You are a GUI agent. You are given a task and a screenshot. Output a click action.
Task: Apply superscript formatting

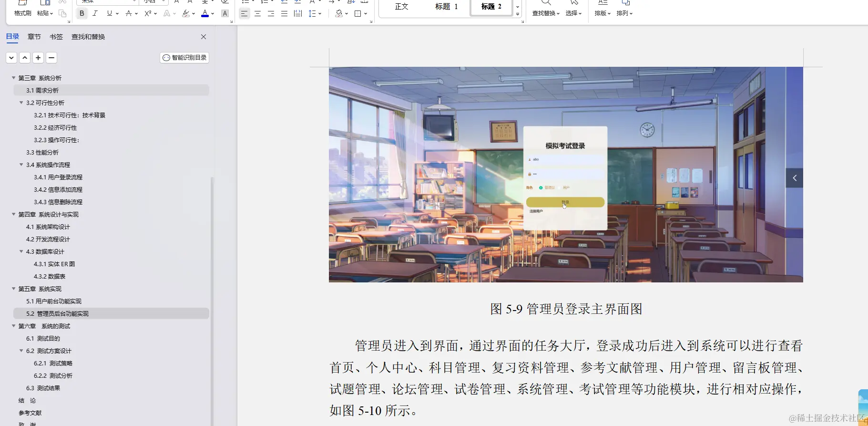(x=148, y=13)
